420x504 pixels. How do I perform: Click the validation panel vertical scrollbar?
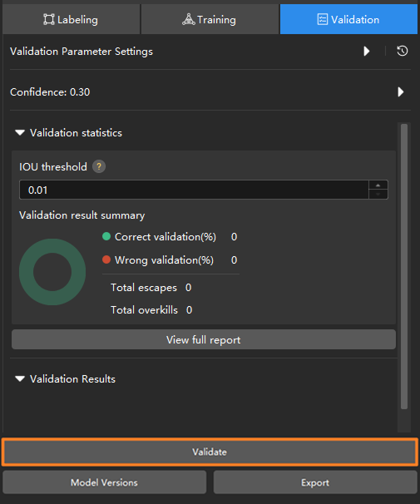404,266
